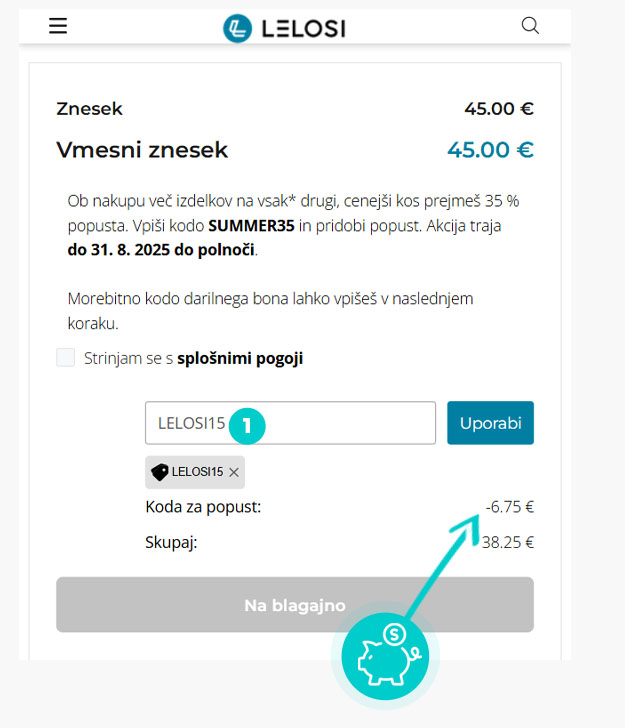The image size is (625, 728).
Task: Click the tag icon on the LELOSI15 chip
Action: (x=160, y=472)
